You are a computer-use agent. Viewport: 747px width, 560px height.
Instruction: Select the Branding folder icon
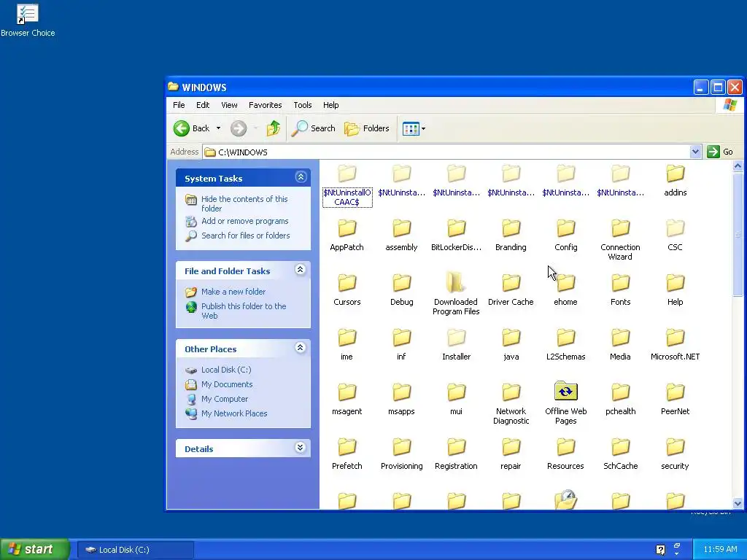click(511, 228)
